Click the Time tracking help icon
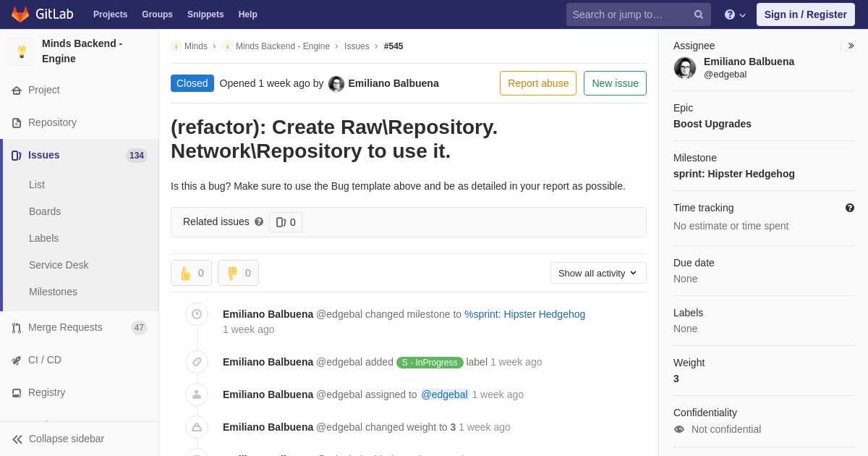 tap(850, 208)
